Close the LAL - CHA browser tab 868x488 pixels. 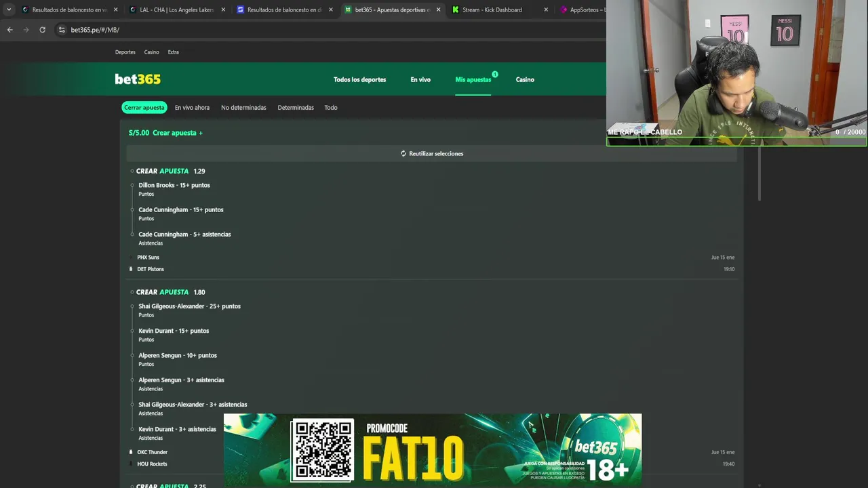[223, 9]
